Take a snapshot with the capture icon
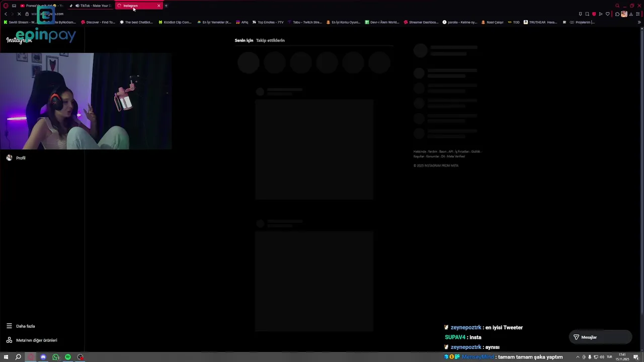644x362 pixels. (x=587, y=14)
